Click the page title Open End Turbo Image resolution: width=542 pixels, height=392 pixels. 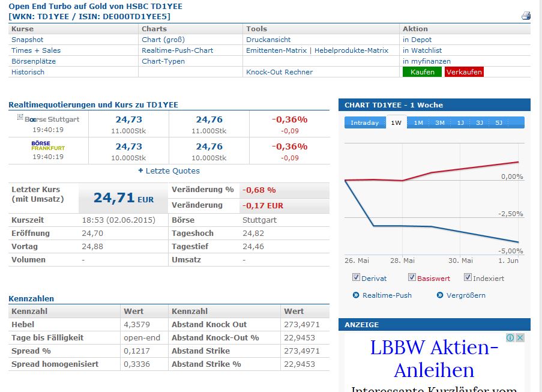click(95, 7)
